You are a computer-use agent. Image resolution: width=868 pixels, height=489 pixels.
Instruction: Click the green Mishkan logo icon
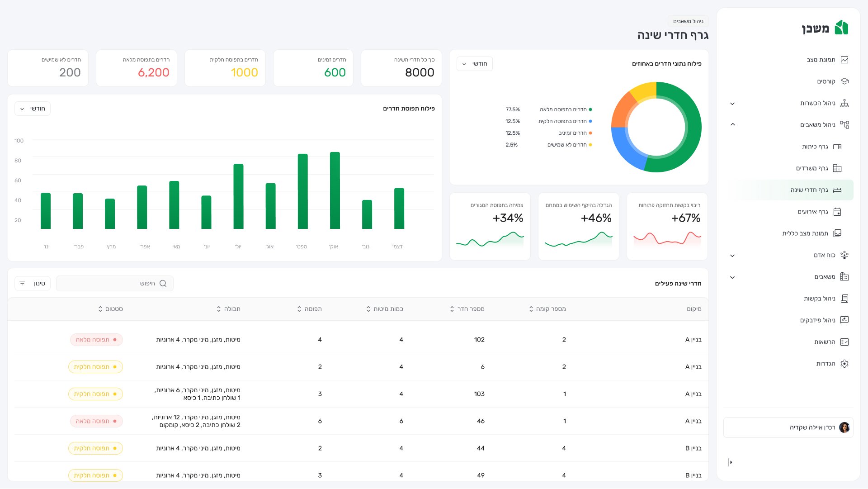[x=841, y=28]
